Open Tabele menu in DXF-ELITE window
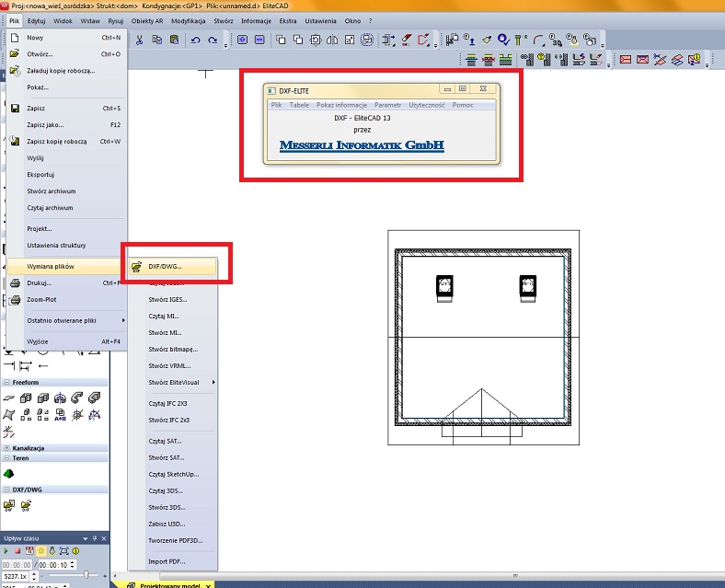This screenshot has width=725, height=588. 299,106
